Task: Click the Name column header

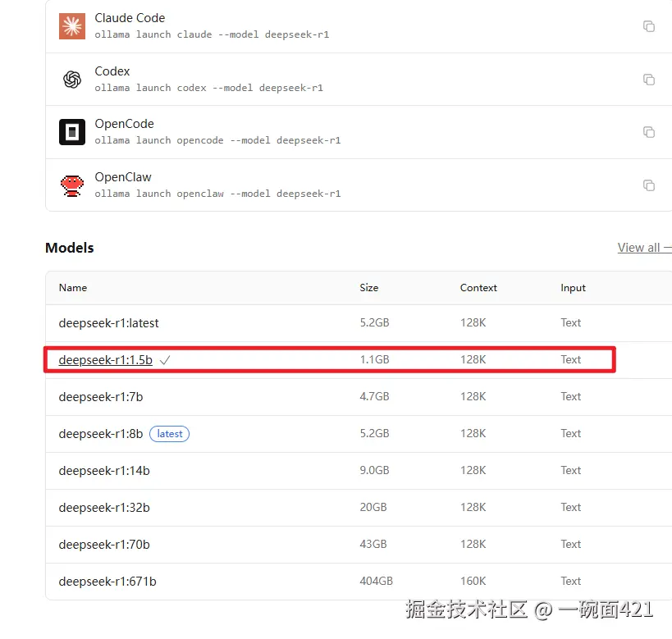Action: pyautogui.click(x=73, y=288)
